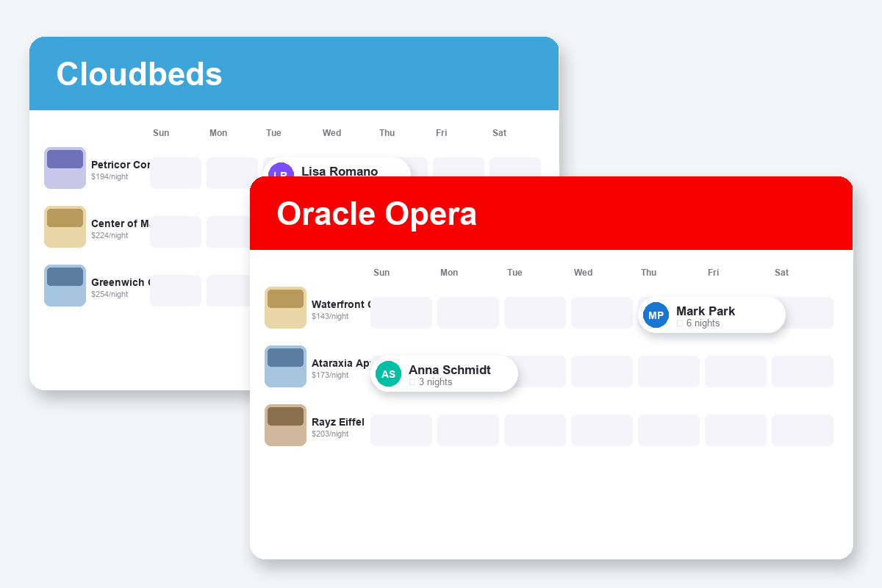The width and height of the screenshot is (882, 588).
Task: Open the Center of M property thumbnail
Action: (65, 226)
